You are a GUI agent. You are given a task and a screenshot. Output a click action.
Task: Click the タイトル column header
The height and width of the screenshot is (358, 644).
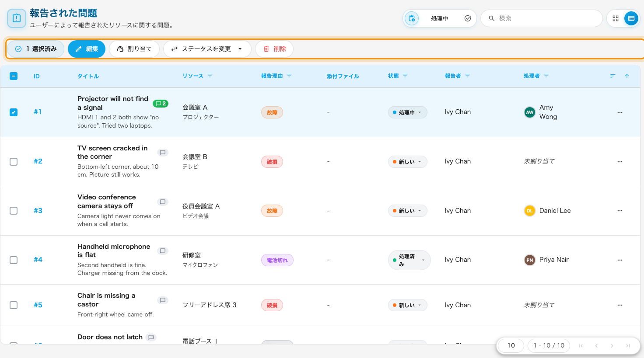pos(88,76)
